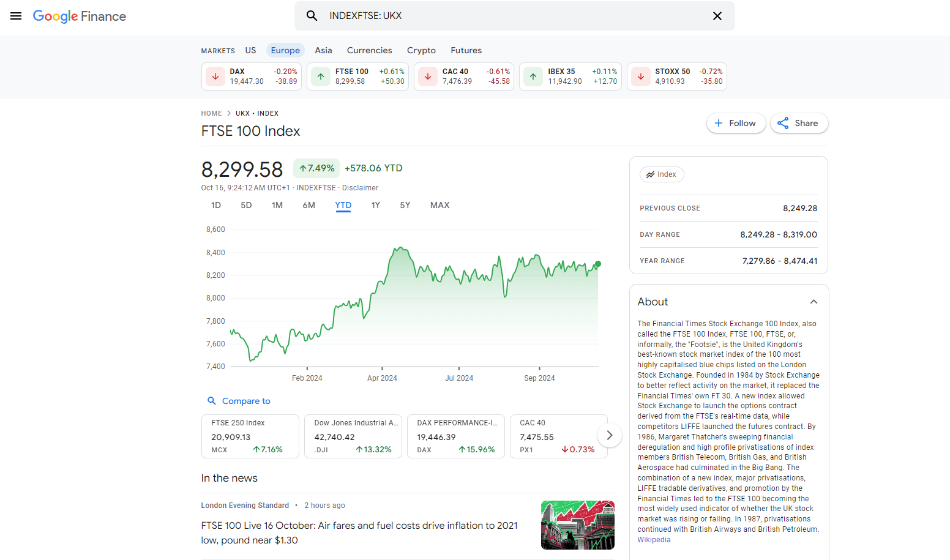Click the 7.49% gain badge

pos(316,168)
